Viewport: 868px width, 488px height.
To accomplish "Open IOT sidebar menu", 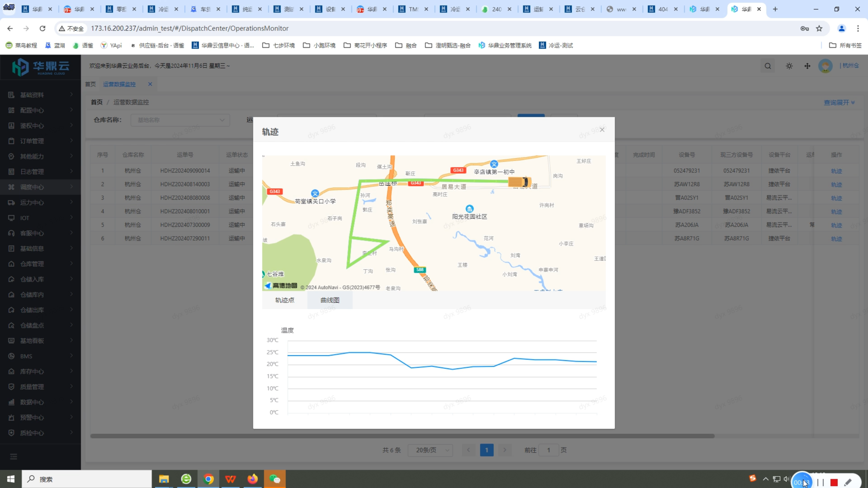I will tap(40, 218).
